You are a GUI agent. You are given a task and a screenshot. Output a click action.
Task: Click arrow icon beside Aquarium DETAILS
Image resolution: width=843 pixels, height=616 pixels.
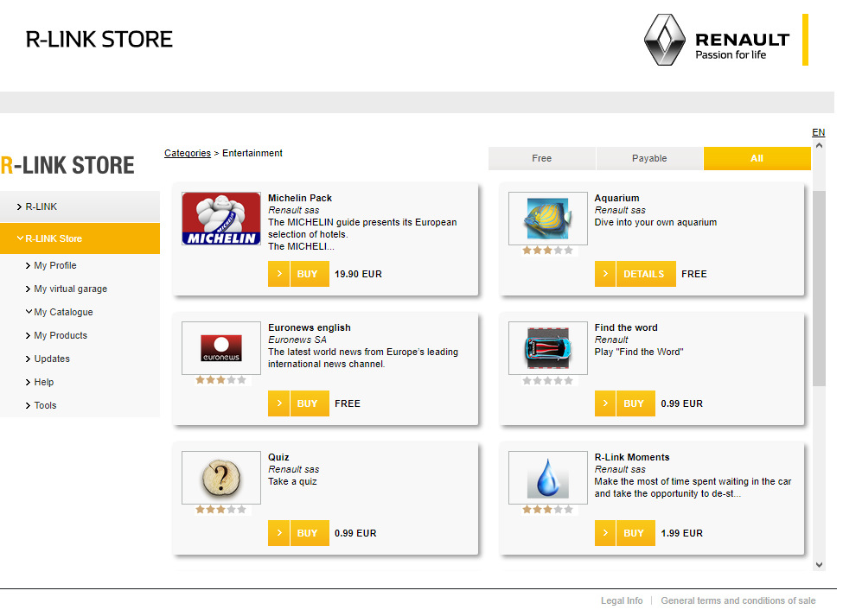[605, 274]
